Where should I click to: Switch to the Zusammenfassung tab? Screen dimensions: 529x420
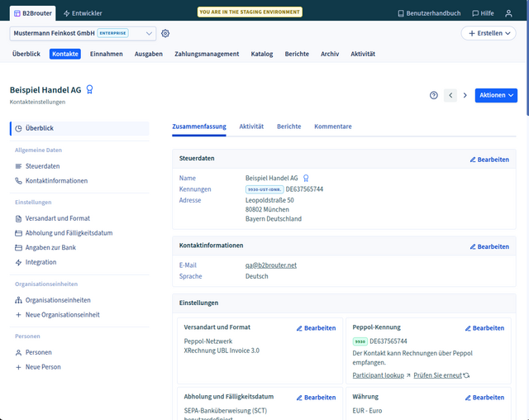[x=199, y=126]
